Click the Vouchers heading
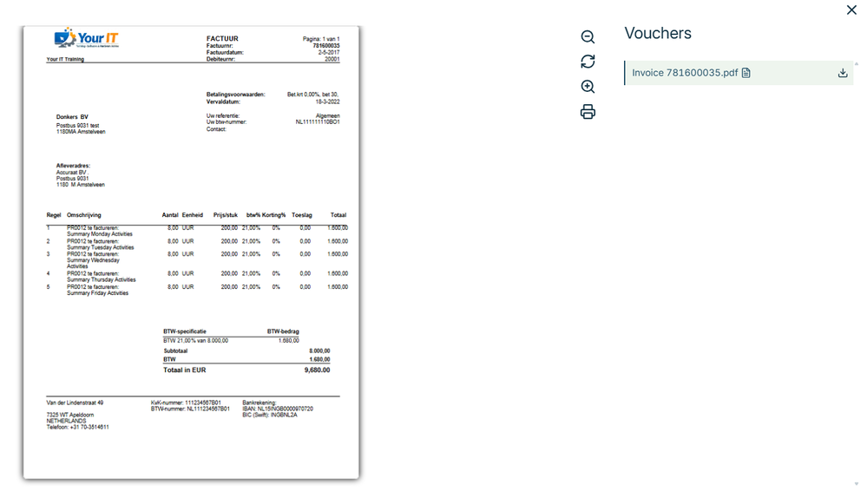The width and height of the screenshot is (867, 504). coord(658,33)
